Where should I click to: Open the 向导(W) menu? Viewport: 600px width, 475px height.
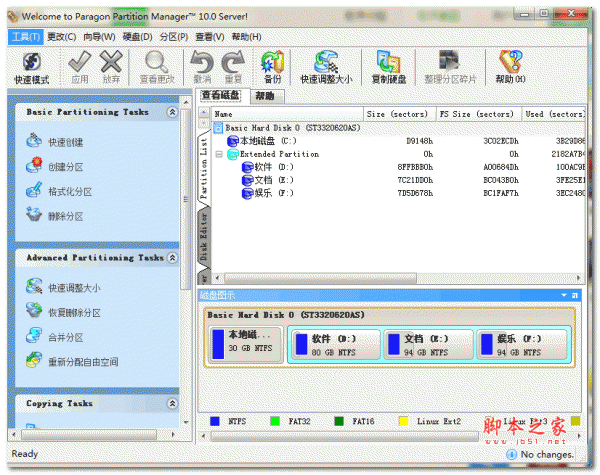click(99, 37)
